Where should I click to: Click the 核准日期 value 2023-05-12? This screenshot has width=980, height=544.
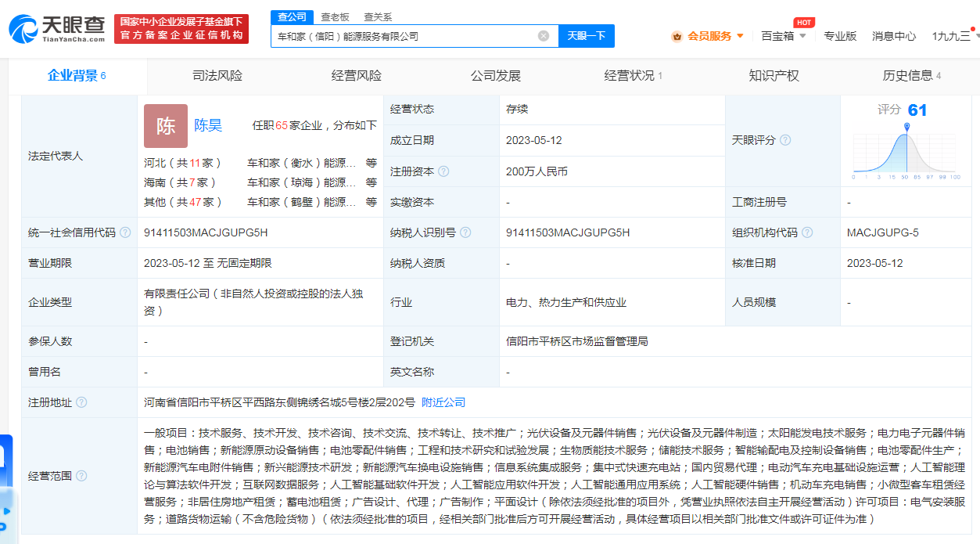875,263
